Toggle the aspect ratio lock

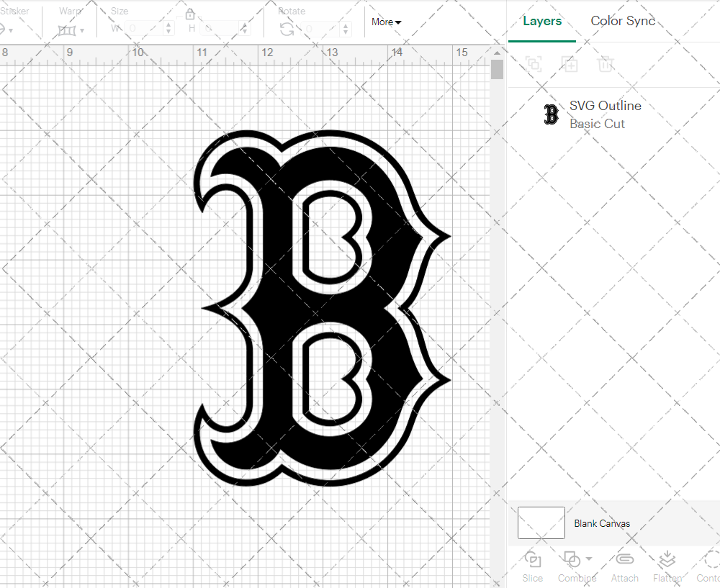[x=189, y=13]
